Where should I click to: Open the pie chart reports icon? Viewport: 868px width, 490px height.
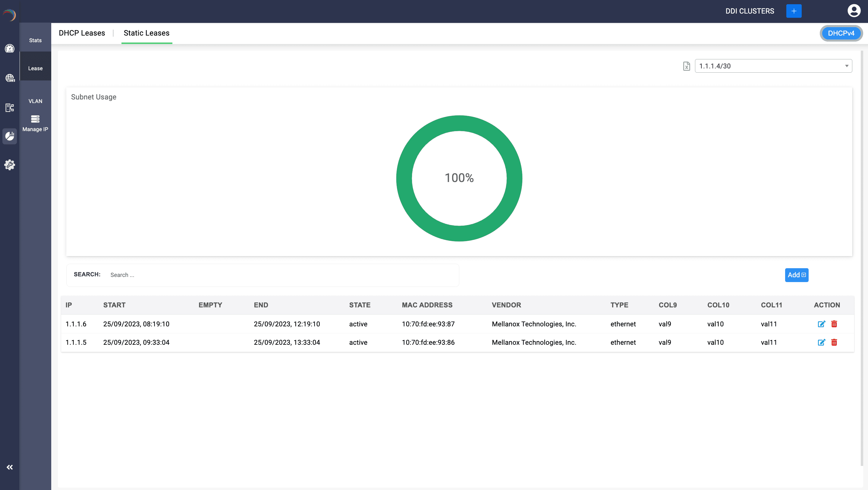9,136
